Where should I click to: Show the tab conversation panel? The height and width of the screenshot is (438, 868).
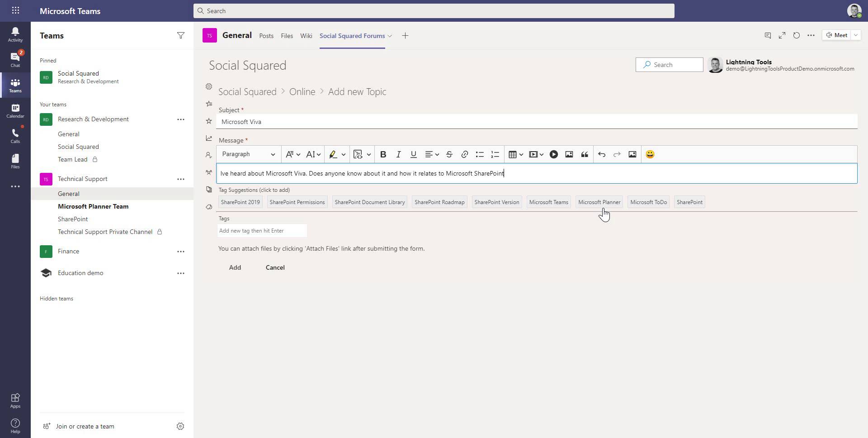(x=768, y=35)
